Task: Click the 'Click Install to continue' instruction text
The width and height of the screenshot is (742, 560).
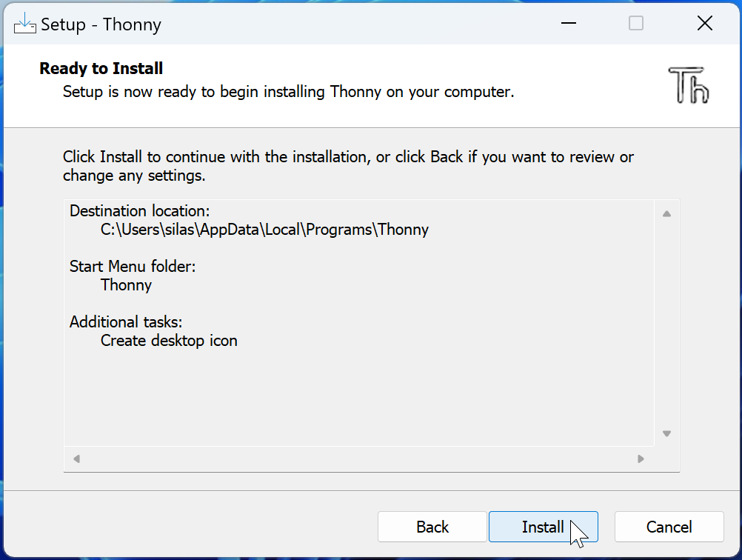Action: (348, 166)
